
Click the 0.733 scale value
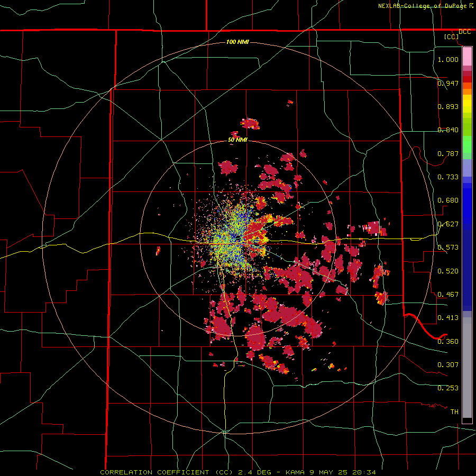(448, 177)
